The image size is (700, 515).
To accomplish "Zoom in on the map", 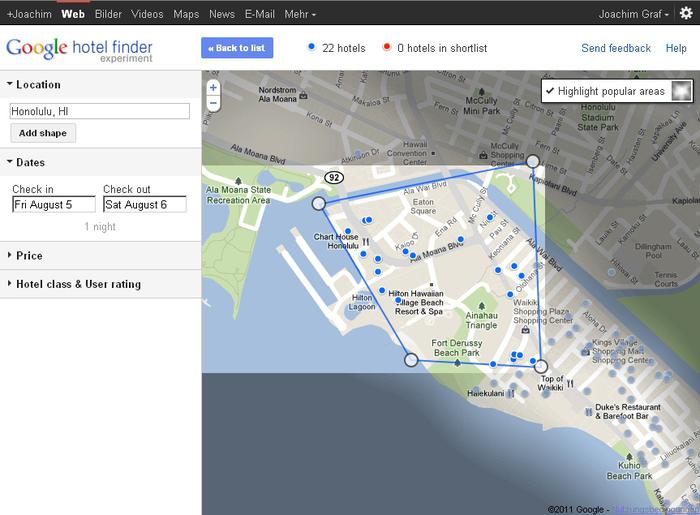I will (x=213, y=87).
